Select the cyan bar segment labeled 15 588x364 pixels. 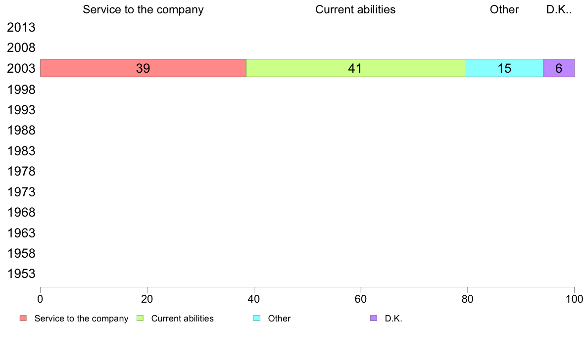504,68
